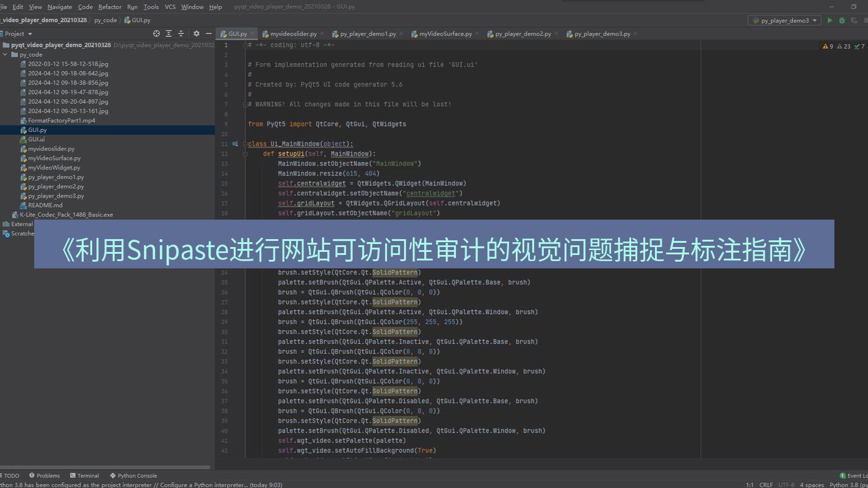Select README.md in project tree
Screen dimensions: 868x488
pos(45,205)
